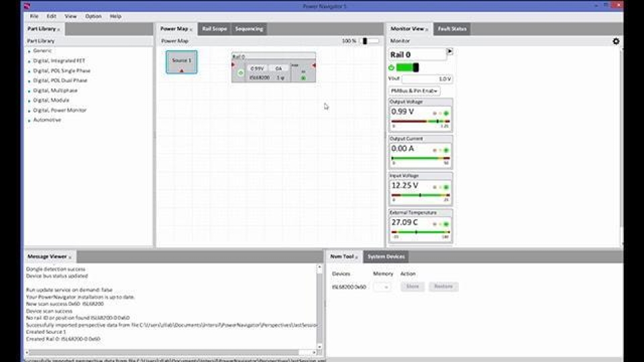
Task: Open the PMBus & Pin Enable dropdown
Action: [x=415, y=90]
